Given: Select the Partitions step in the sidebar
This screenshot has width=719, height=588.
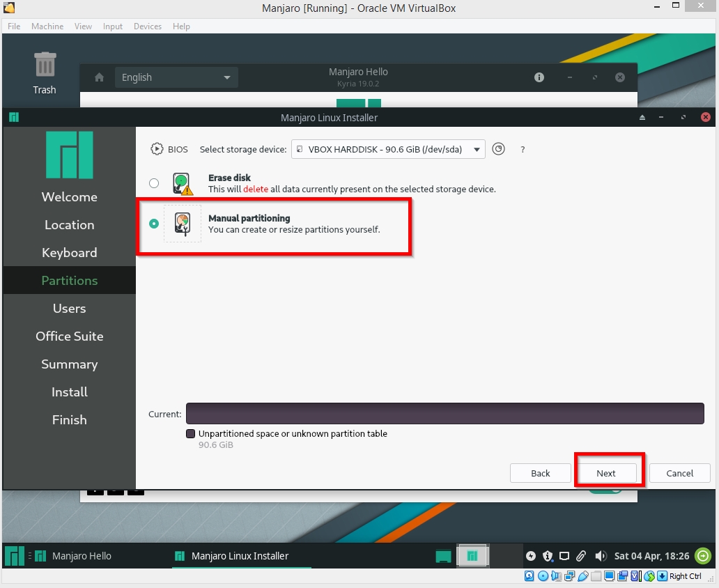Looking at the screenshot, I should (x=69, y=280).
